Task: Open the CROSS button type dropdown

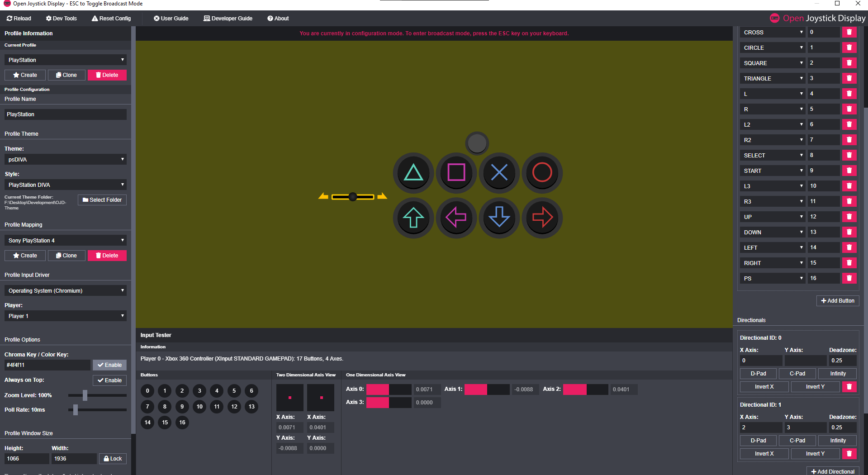Action: pyautogui.click(x=773, y=33)
